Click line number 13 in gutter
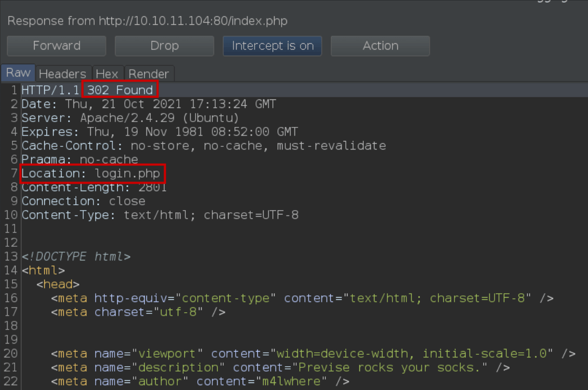The image size is (588, 390). 11,257
